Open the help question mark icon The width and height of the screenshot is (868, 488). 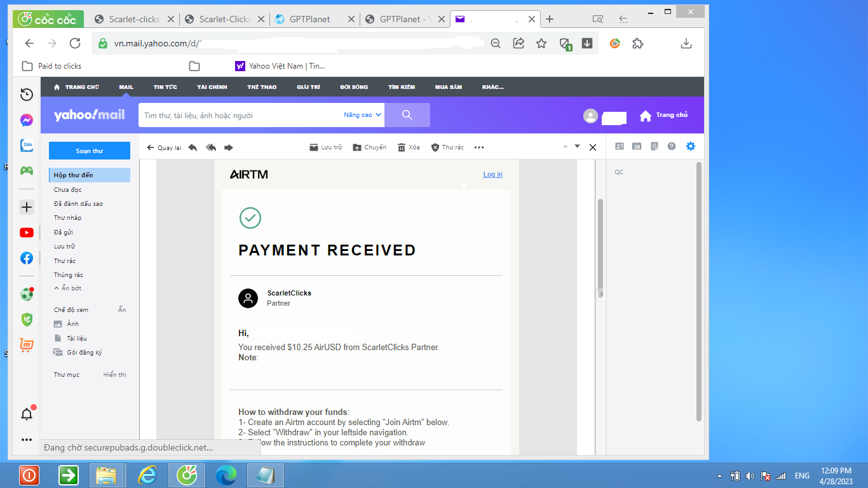click(672, 146)
